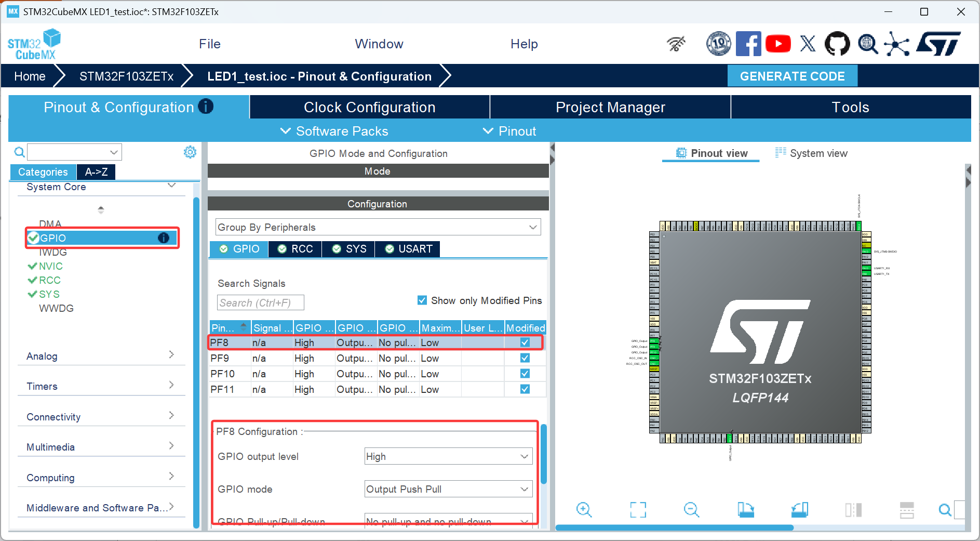Screen dimensions: 980x541
Task: Expand the Analog category
Action: tap(101, 356)
